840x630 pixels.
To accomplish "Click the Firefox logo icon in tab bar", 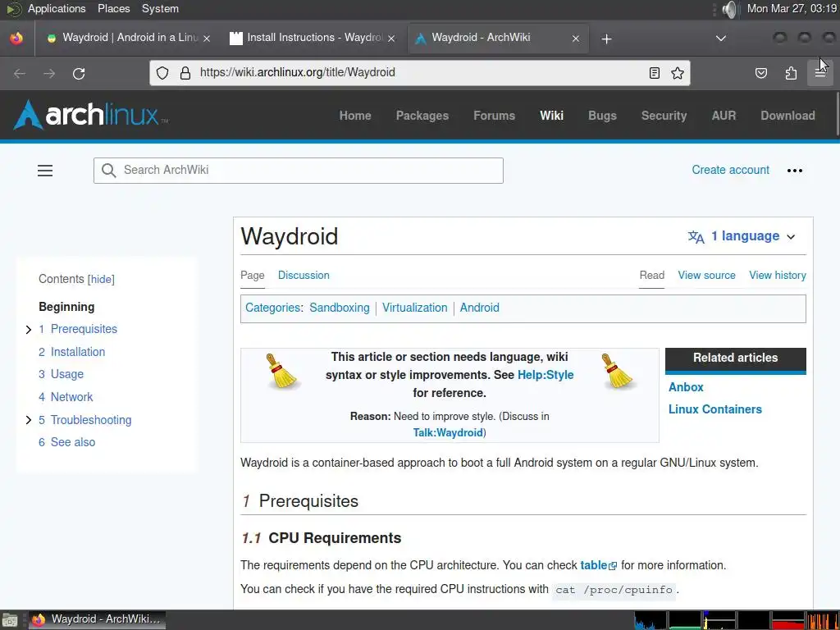I will (16, 39).
